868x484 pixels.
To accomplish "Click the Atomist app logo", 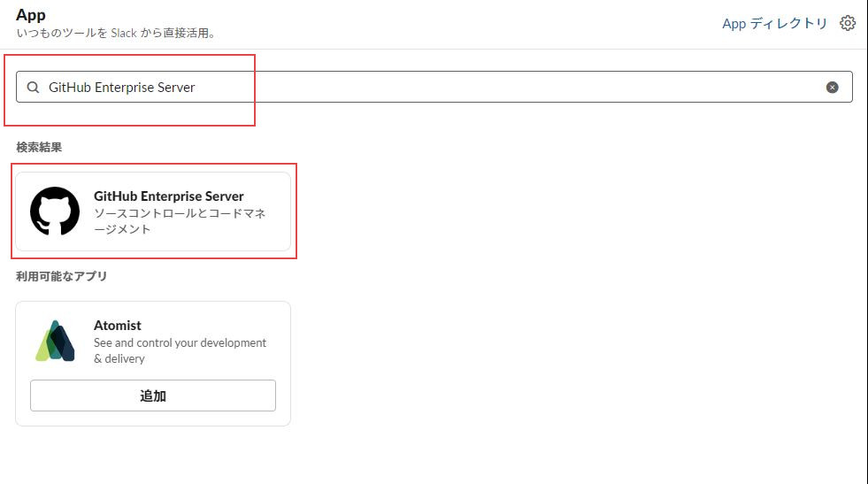I will [x=55, y=341].
